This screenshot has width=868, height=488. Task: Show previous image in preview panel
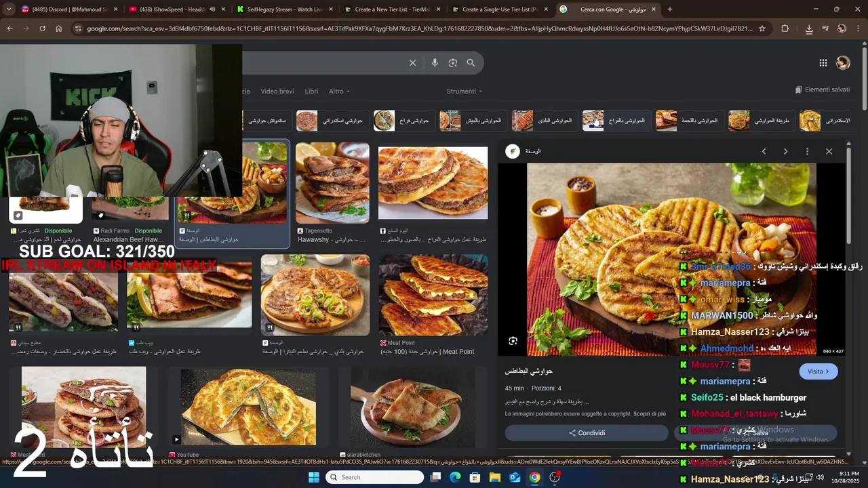click(764, 151)
